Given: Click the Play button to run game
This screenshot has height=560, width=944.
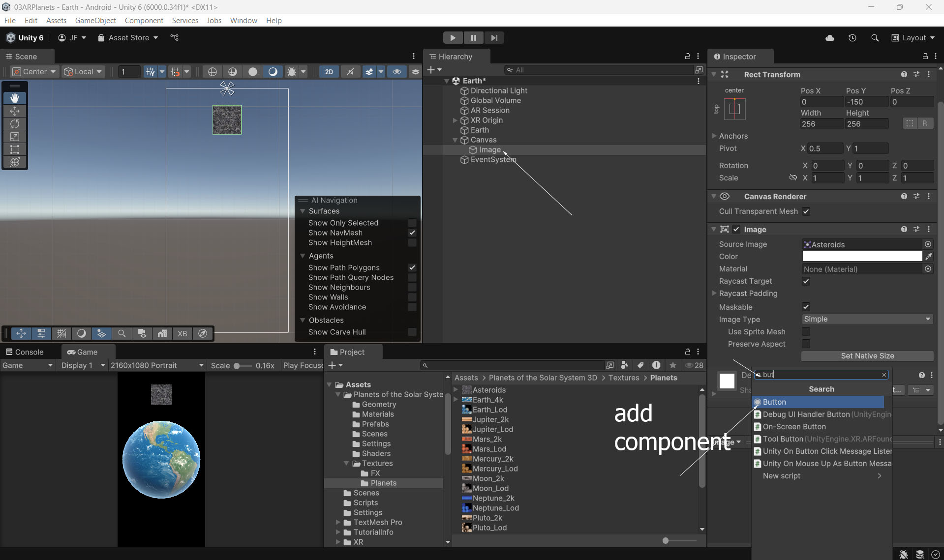Looking at the screenshot, I should pos(452,38).
